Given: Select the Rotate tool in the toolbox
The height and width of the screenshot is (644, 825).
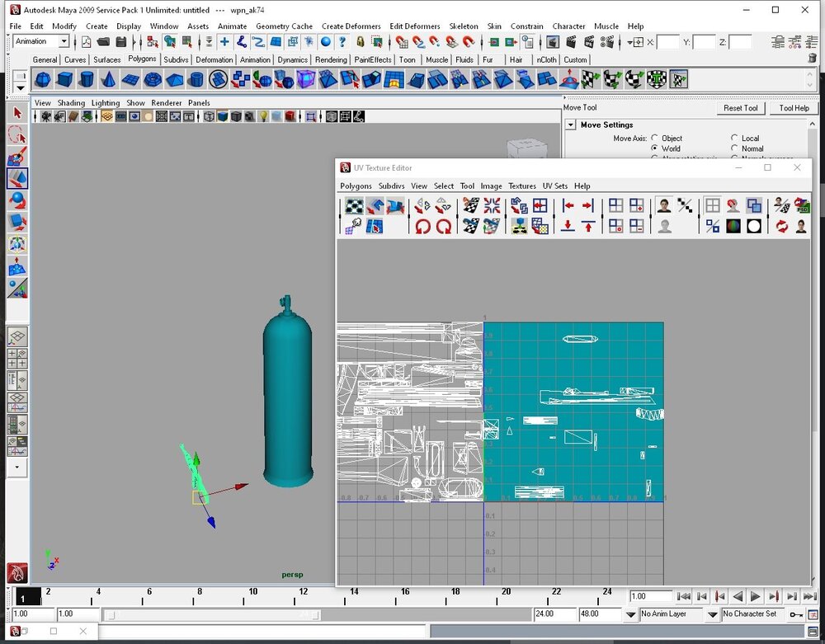Looking at the screenshot, I should [17, 200].
